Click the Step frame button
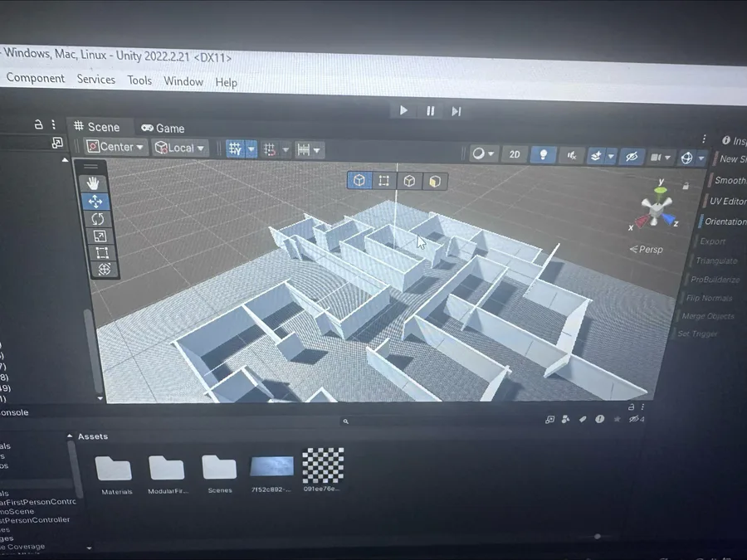This screenshot has height=560, width=747. 456,111
